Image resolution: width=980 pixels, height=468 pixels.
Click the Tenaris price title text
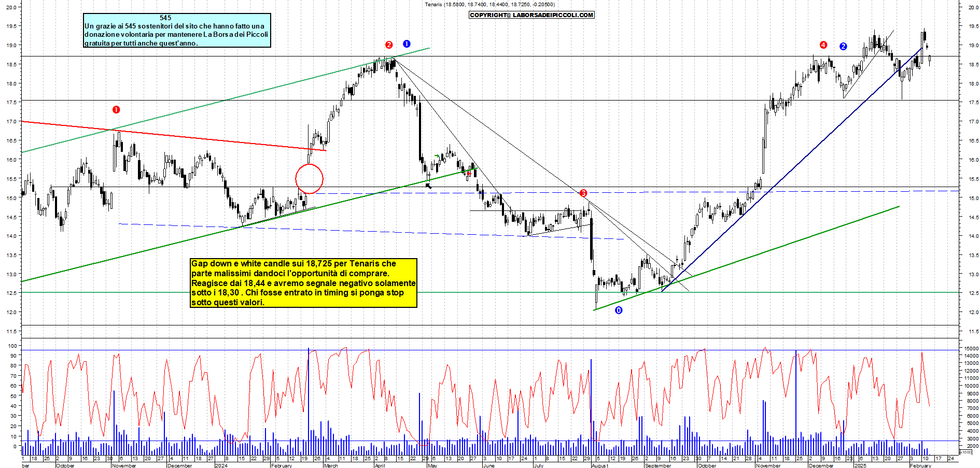[489, 4]
